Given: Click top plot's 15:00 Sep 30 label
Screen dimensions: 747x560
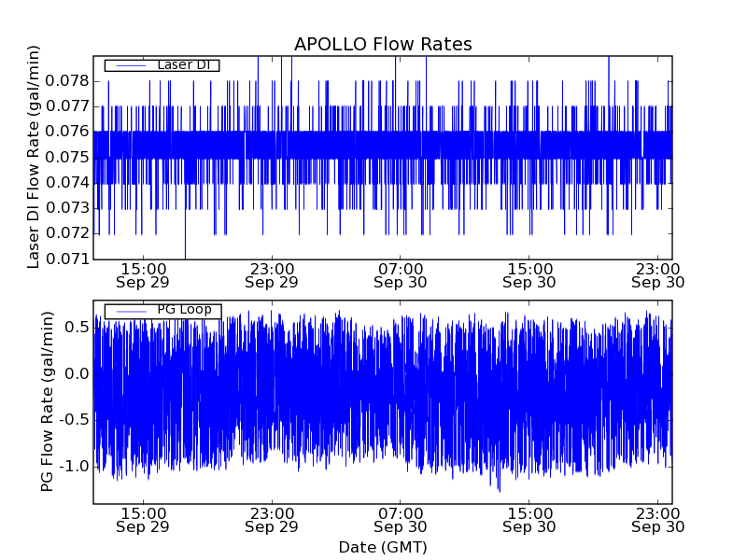Looking at the screenshot, I should [529, 275].
